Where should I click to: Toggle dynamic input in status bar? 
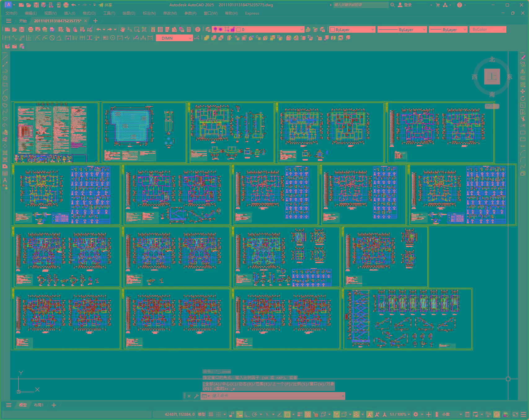(240, 414)
